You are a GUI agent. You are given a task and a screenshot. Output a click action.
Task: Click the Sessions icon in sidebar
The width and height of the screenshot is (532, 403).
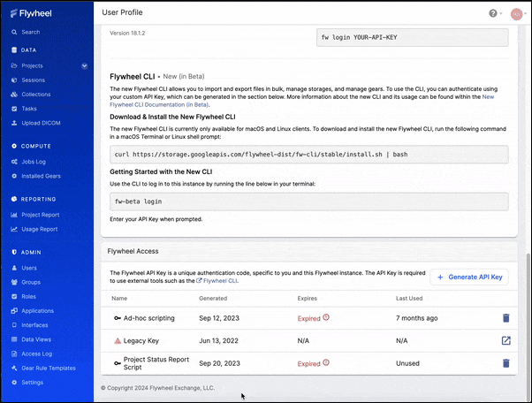pos(14,80)
